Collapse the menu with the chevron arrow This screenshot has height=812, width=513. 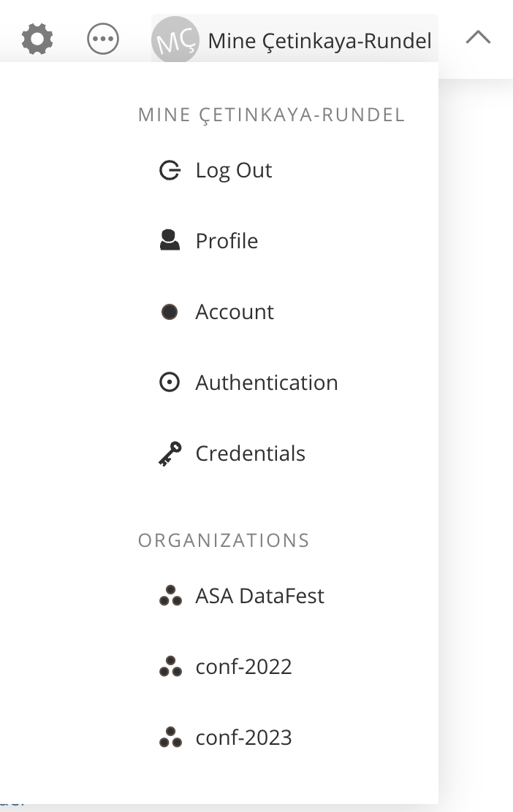click(478, 38)
